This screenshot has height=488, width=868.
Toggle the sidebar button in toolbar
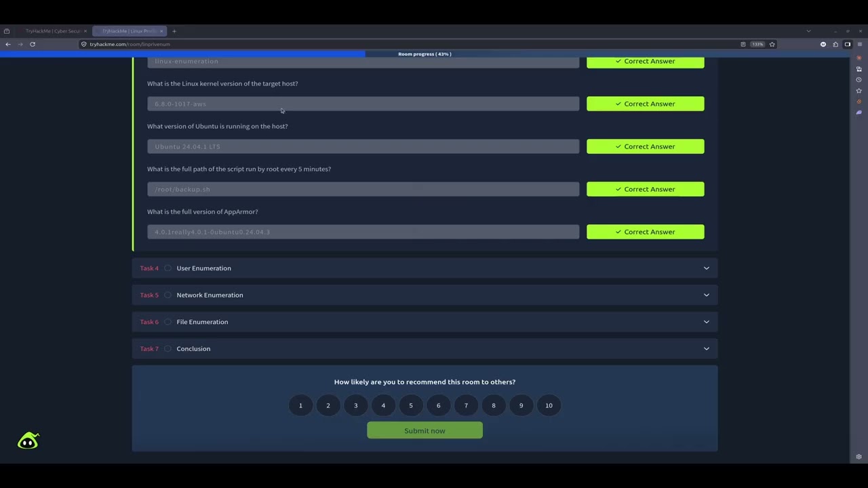(848, 44)
